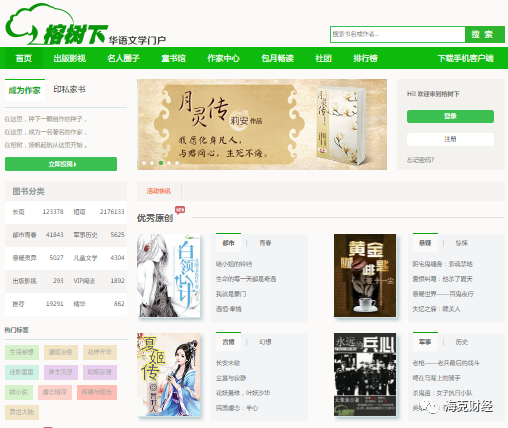Select the last carousel dot on banner

[x=177, y=163]
